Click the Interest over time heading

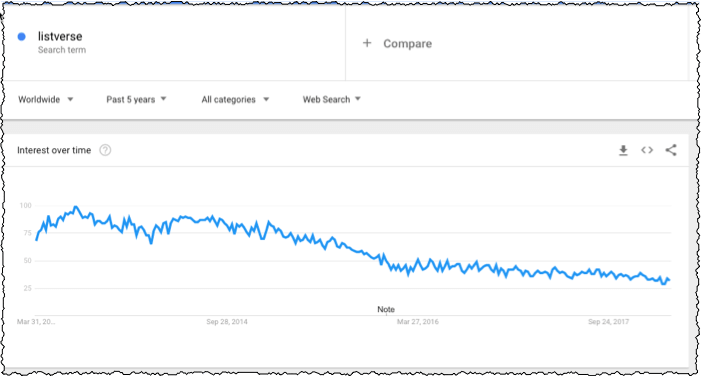pyautogui.click(x=54, y=150)
